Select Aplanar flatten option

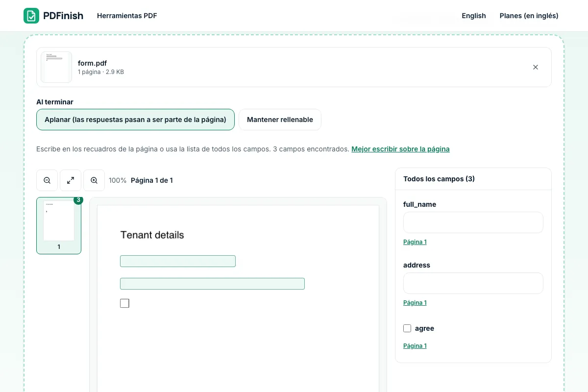(x=135, y=120)
